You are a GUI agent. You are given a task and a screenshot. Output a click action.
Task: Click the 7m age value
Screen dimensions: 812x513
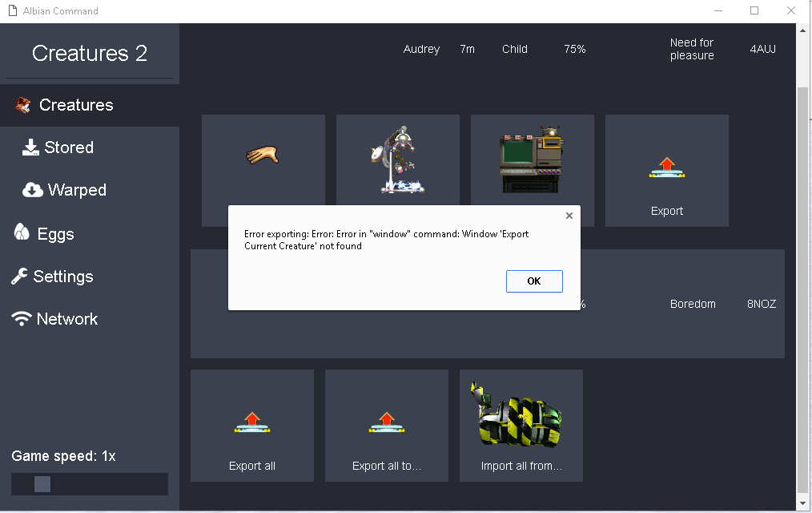467,49
